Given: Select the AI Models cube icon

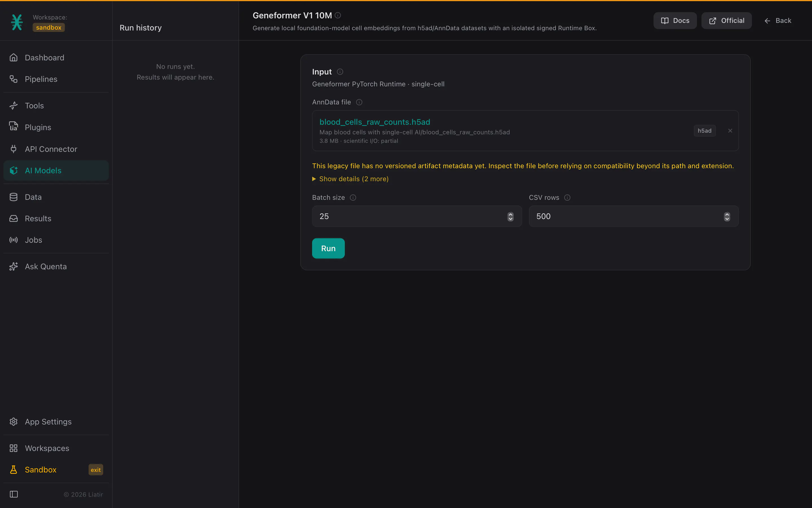Looking at the screenshot, I should click(14, 170).
